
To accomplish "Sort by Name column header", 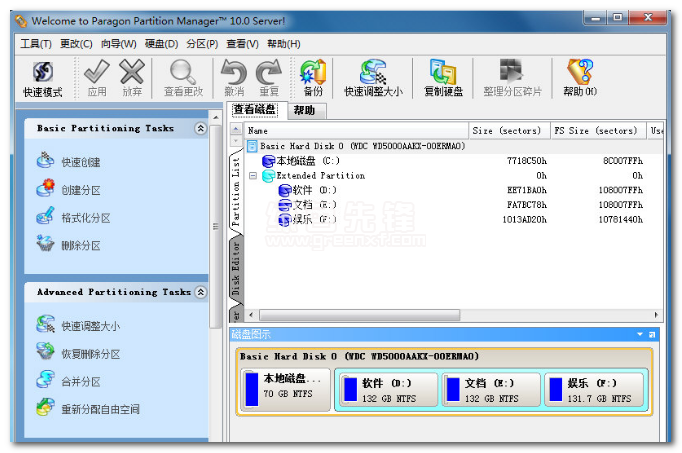I will pos(357,130).
